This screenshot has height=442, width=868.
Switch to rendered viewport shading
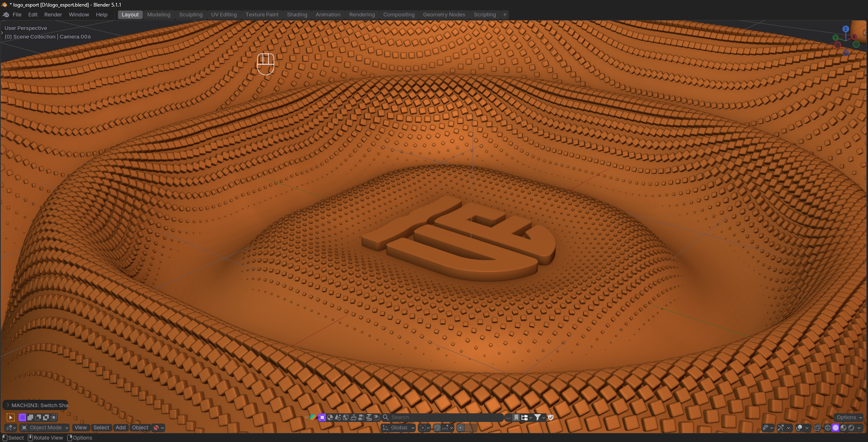tap(851, 428)
